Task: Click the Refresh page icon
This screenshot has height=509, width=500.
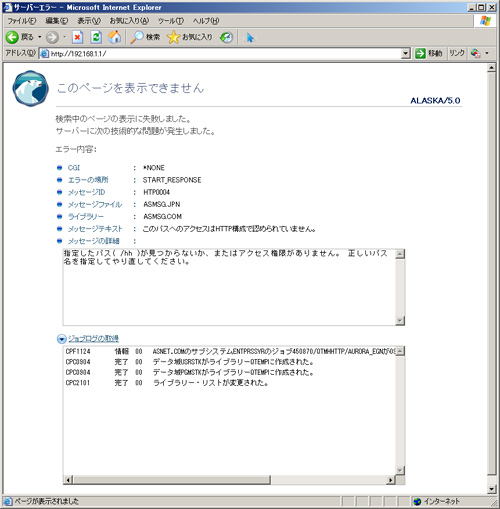Action: point(96,37)
